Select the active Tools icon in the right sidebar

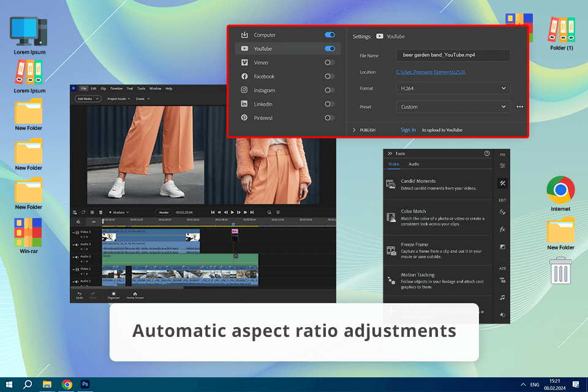point(502,183)
